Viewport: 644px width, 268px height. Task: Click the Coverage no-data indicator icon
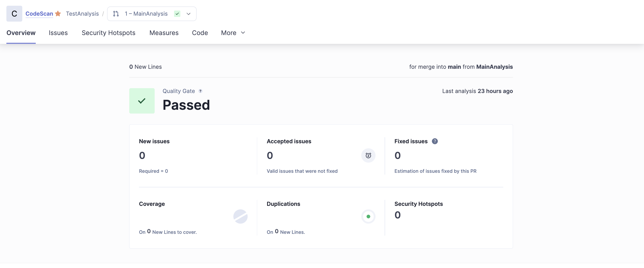240,217
